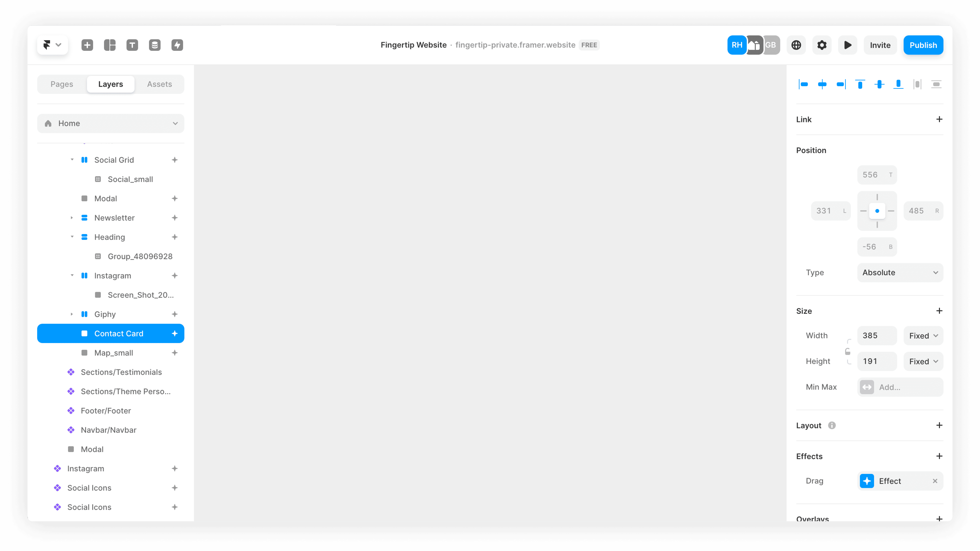
Task: Expand the Newsletter layer
Action: 72,218
